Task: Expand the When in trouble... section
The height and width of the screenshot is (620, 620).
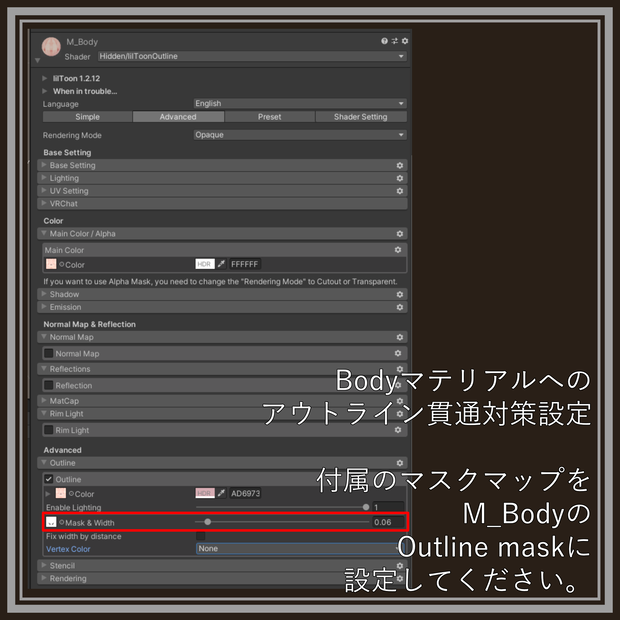Action: (85, 91)
